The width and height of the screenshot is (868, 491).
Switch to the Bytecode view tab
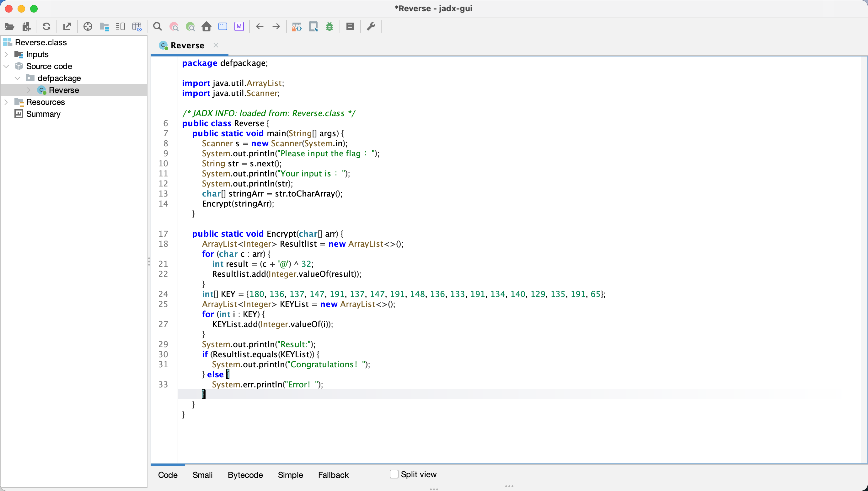pyautogui.click(x=245, y=475)
